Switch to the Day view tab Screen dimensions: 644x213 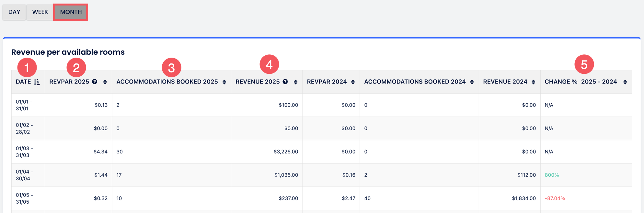(14, 12)
